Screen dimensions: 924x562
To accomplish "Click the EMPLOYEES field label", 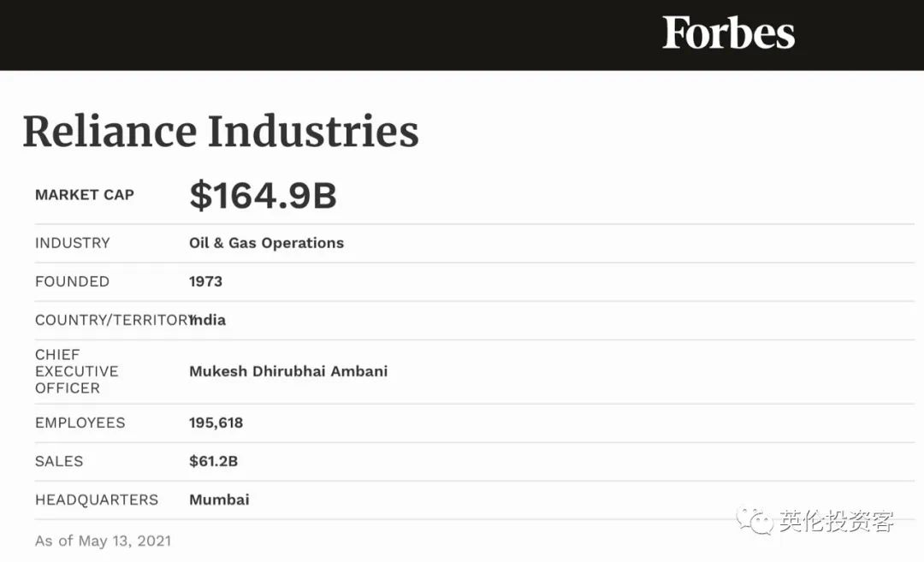I will [80, 423].
